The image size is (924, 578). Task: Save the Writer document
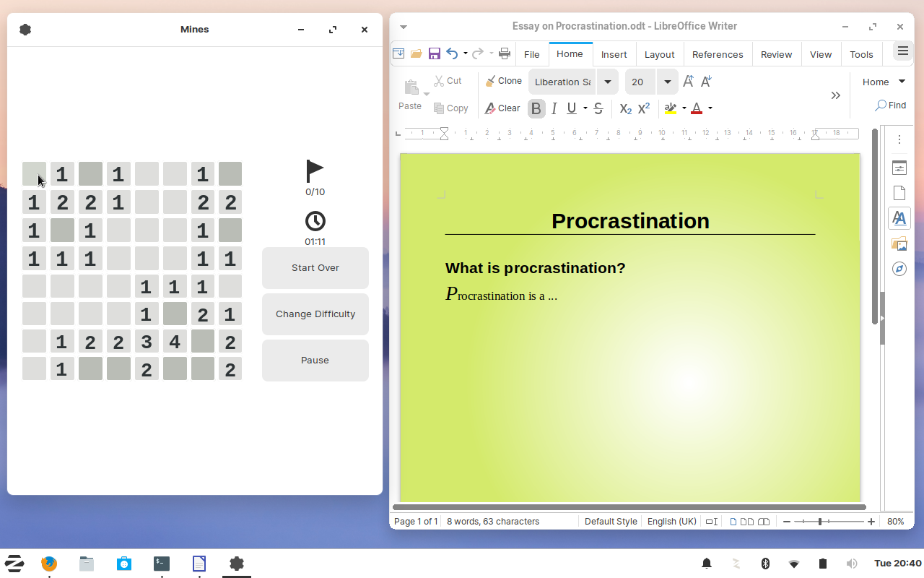tap(434, 53)
